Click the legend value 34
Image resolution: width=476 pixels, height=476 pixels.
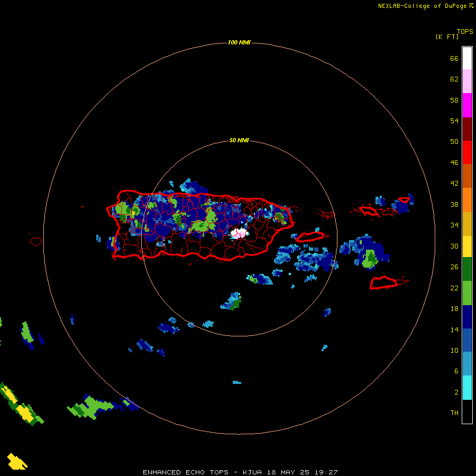[x=454, y=225]
